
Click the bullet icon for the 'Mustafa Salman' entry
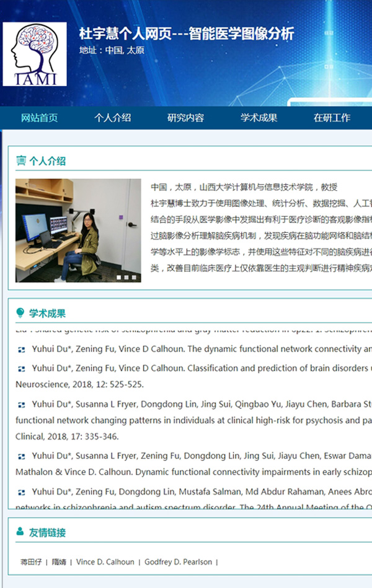click(22, 493)
